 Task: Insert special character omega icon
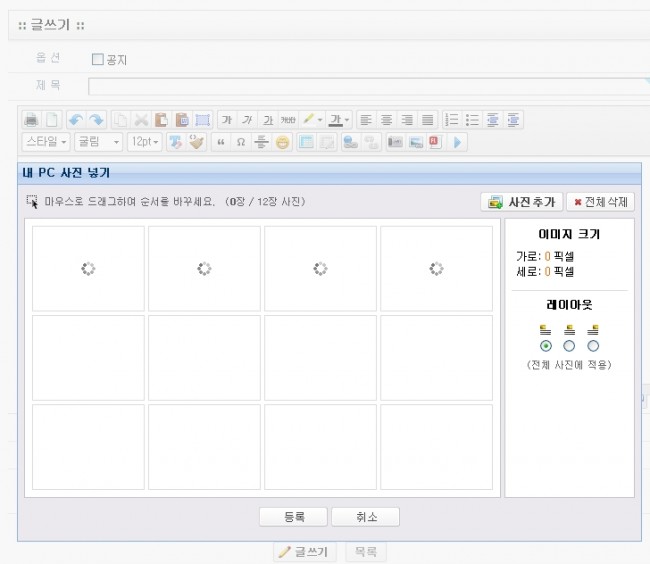[x=241, y=142]
